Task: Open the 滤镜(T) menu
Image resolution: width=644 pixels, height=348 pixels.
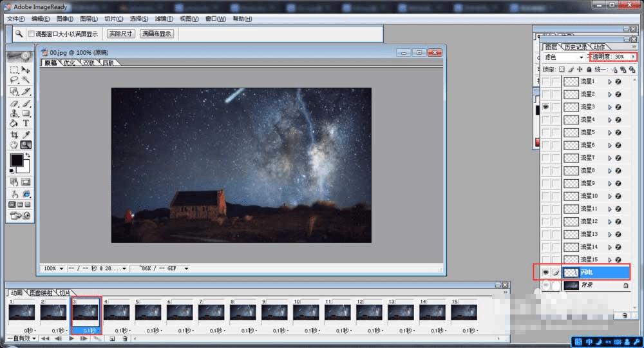Action: 164,19
